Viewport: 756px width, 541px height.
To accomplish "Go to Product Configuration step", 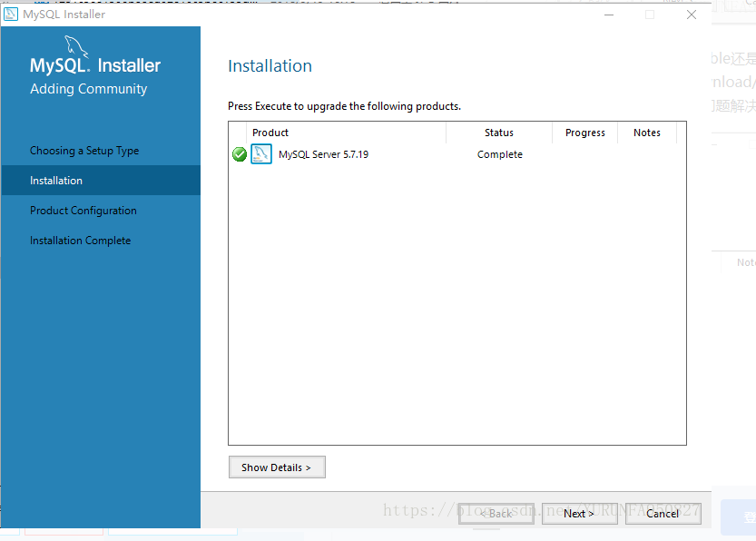I will tap(83, 211).
